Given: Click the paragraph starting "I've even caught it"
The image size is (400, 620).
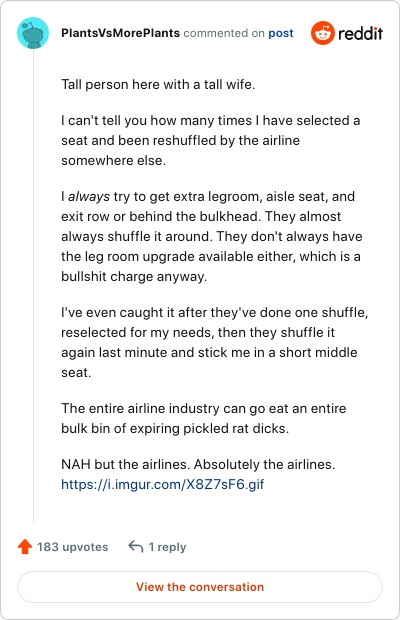Looking at the screenshot, I should tap(215, 342).
